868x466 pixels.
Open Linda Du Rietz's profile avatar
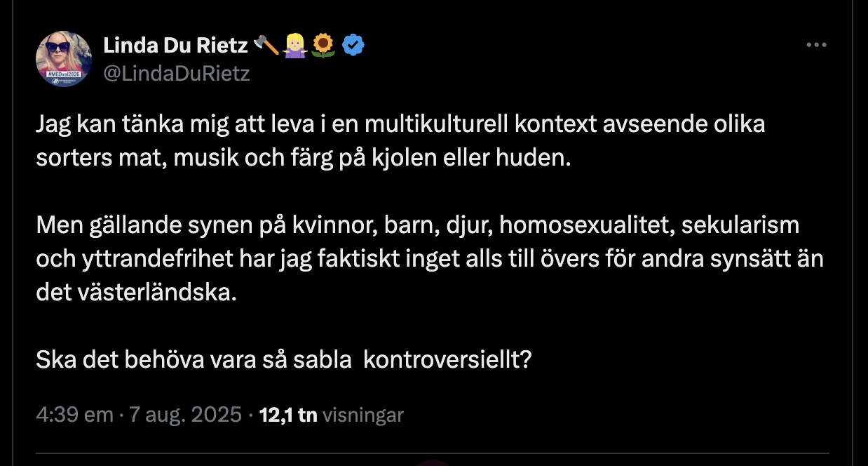(x=64, y=59)
